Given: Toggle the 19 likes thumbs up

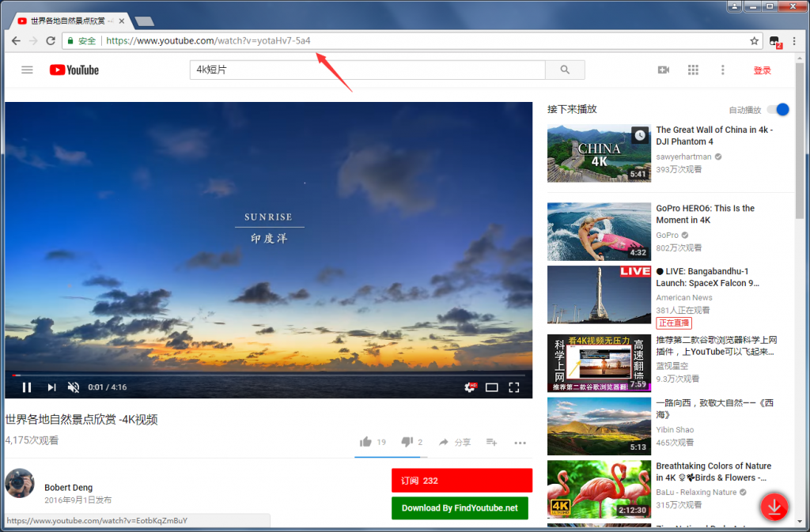Looking at the screenshot, I should pyautogui.click(x=365, y=442).
